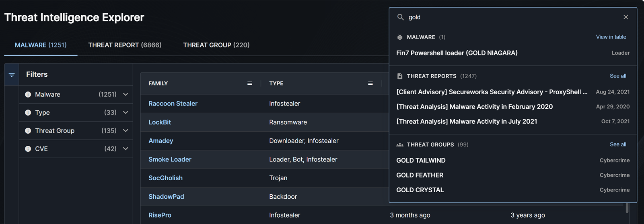Expand the Malware filter chevron
The width and height of the screenshot is (644, 224).
pyautogui.click(x=126, y=95)
